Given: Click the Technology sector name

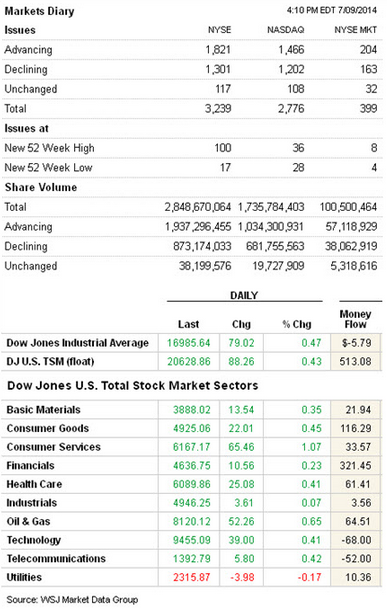Looking at the screenshot, I should click(x=34, y=540).
